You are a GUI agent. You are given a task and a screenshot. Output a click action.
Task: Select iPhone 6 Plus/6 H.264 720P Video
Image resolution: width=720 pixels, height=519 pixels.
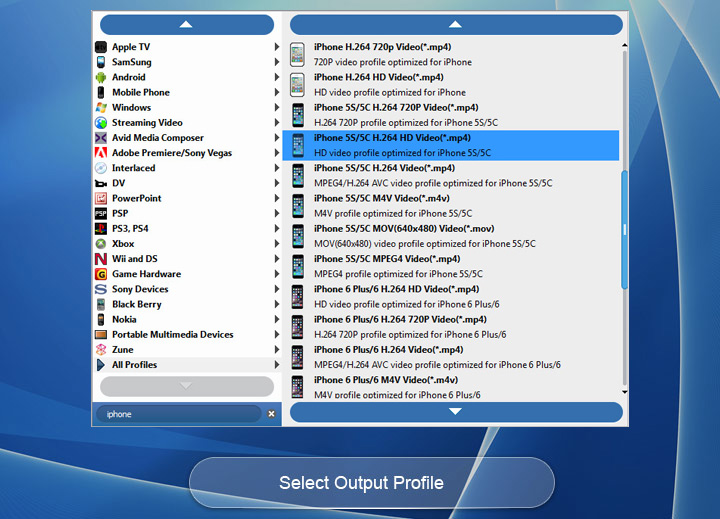pyautogui.click(x=451, y=327)
